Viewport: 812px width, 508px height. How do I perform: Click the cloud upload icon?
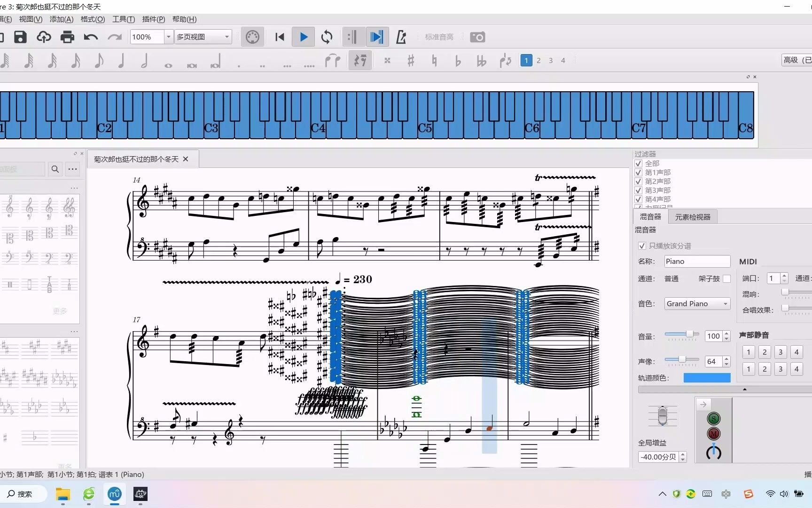44,37
